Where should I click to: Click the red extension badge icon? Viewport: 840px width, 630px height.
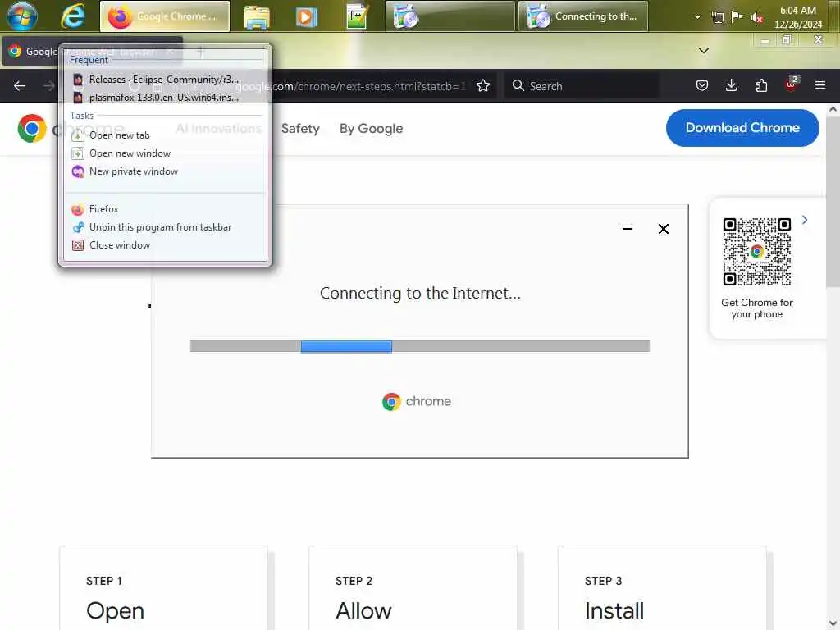pos(792,84)
